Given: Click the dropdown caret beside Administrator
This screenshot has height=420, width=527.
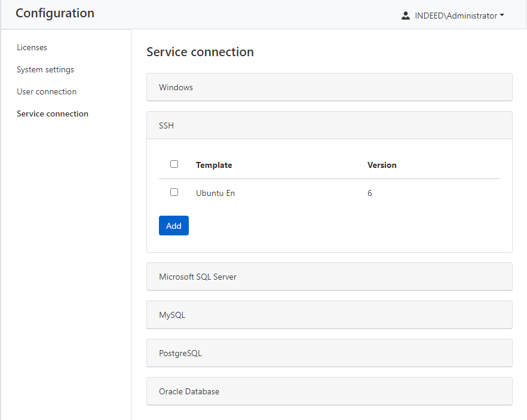Looking at the screenshot, I should (502, 16).
